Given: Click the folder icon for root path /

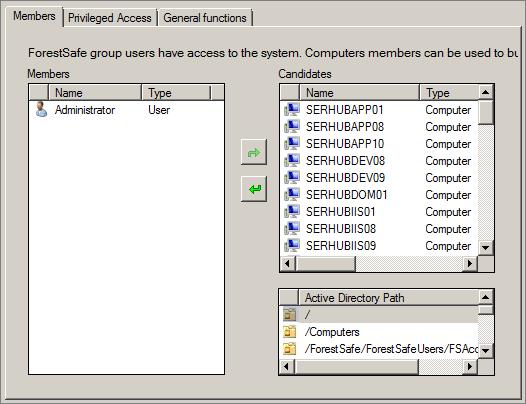Looking at the screenshot, I should (290, 314).
